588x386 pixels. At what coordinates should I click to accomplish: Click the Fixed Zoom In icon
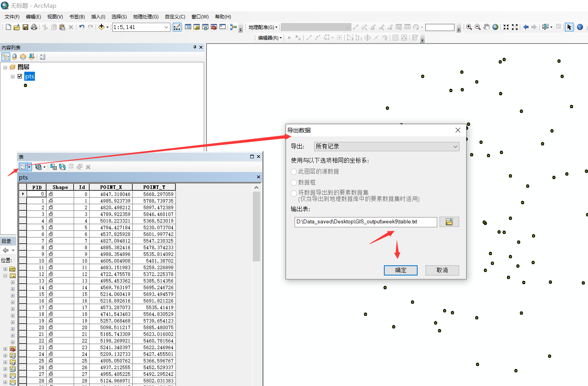click(x=506, y=27)
